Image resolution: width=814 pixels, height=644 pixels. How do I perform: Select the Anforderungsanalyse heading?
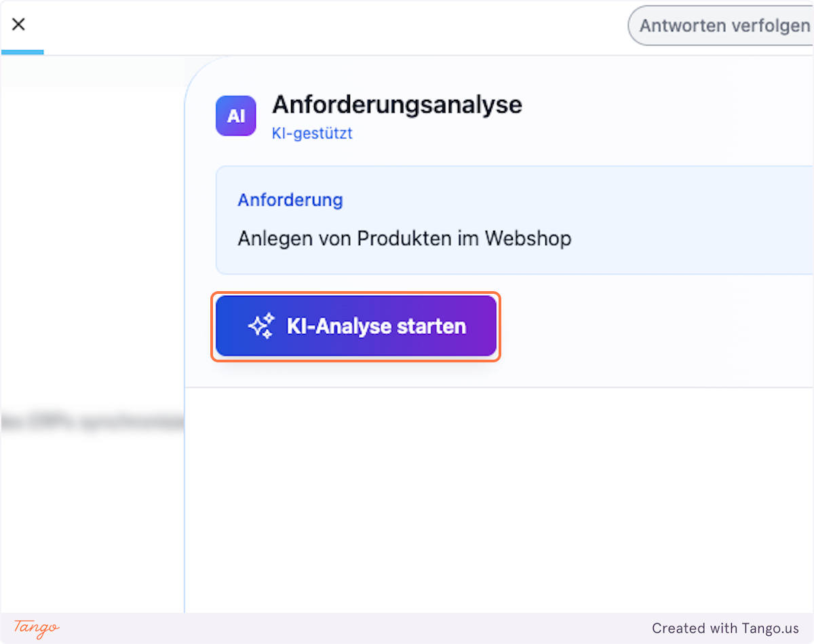point(397,105)
